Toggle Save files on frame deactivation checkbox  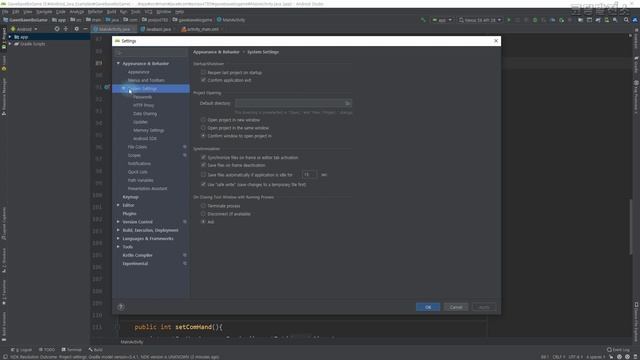[x=203, y=165]
